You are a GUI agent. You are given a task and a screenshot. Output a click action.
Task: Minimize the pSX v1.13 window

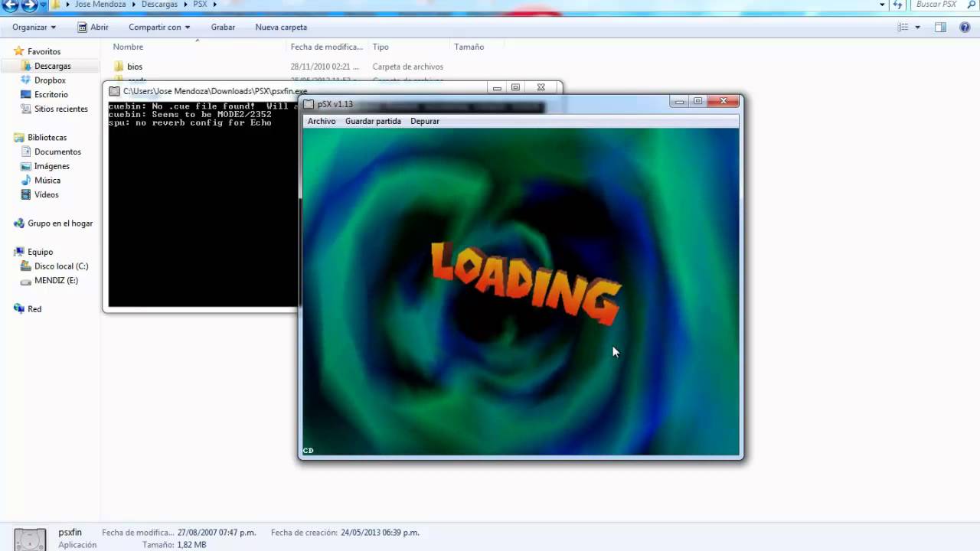click(678, 101)
